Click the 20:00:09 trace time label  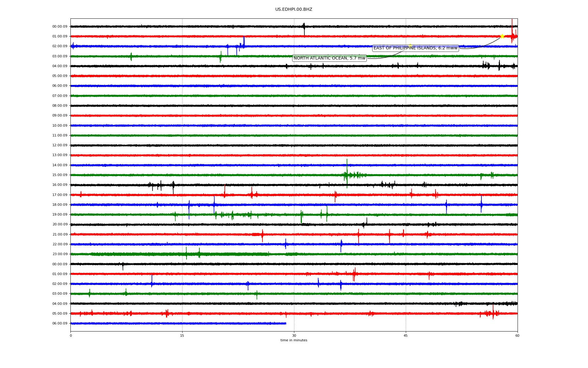pyautogui.click(x=60, y=224)
